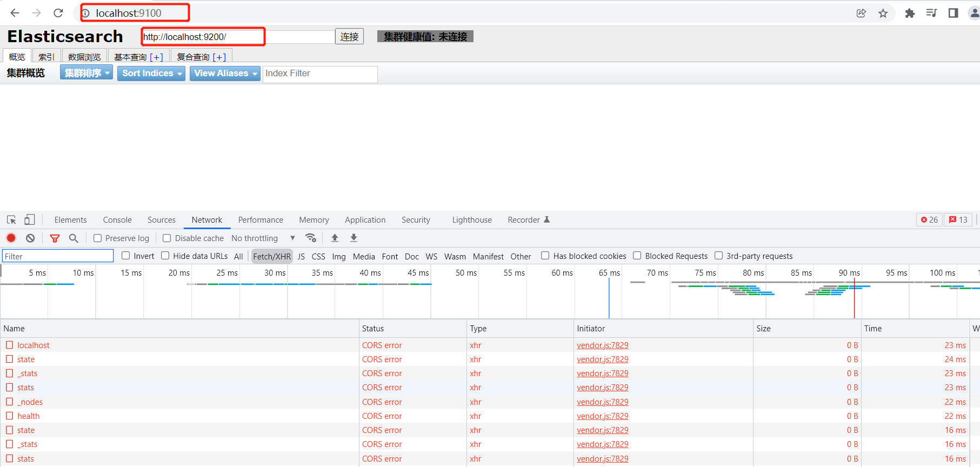Viewport: 980px width, 467px height.
Task: Open the Elements panel tab
Action: click(x=70, y=219)
